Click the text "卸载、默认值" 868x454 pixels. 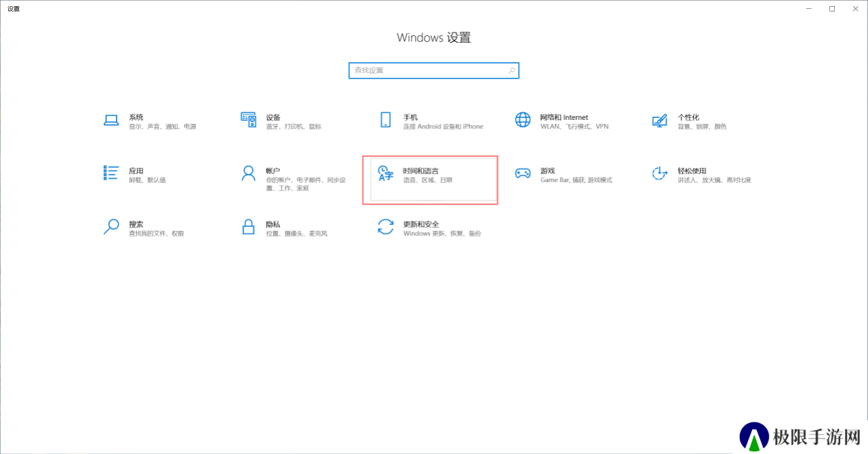tap(147, 180)
